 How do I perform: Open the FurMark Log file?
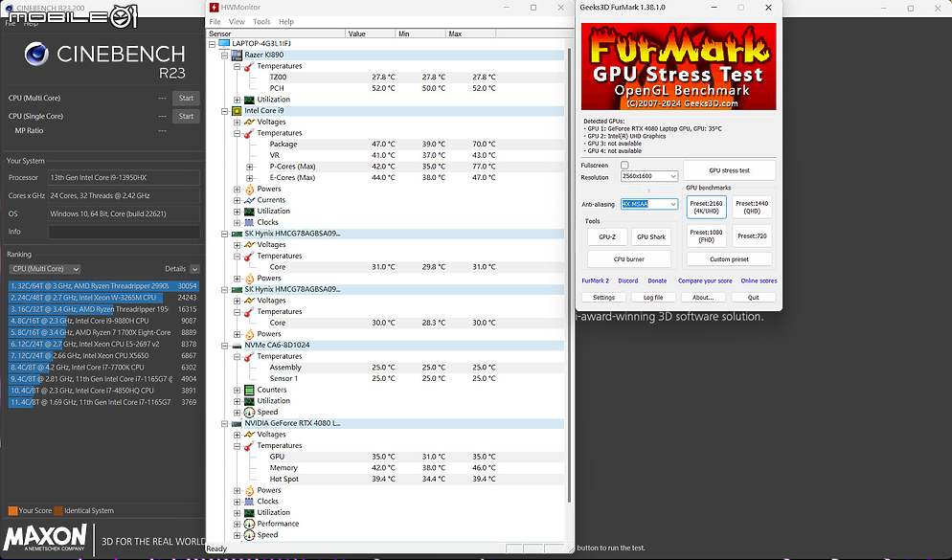[x=652, y=298]
